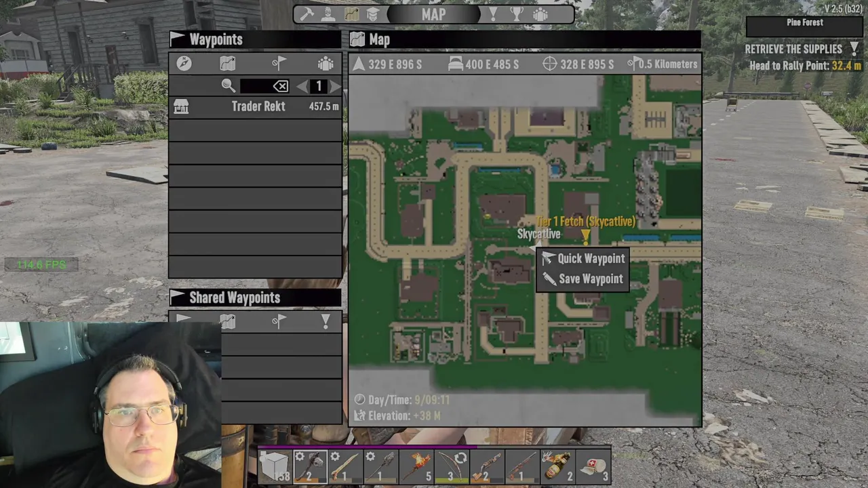Viewport: 868px width, 488px height.
Task: Click the Waypoints compass tracking icon
Action: coord(184,63)
